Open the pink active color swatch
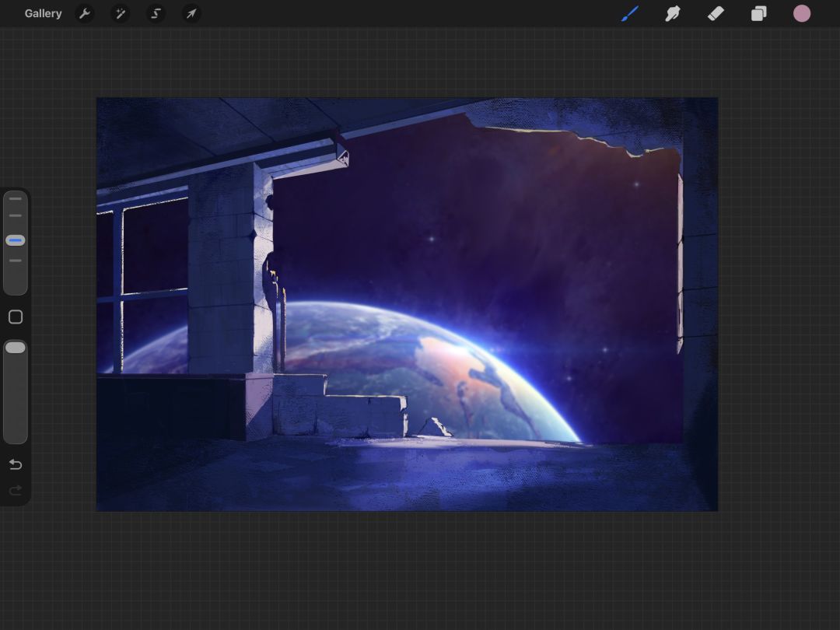This screenshot has width=840, height=630. point(801,13)
